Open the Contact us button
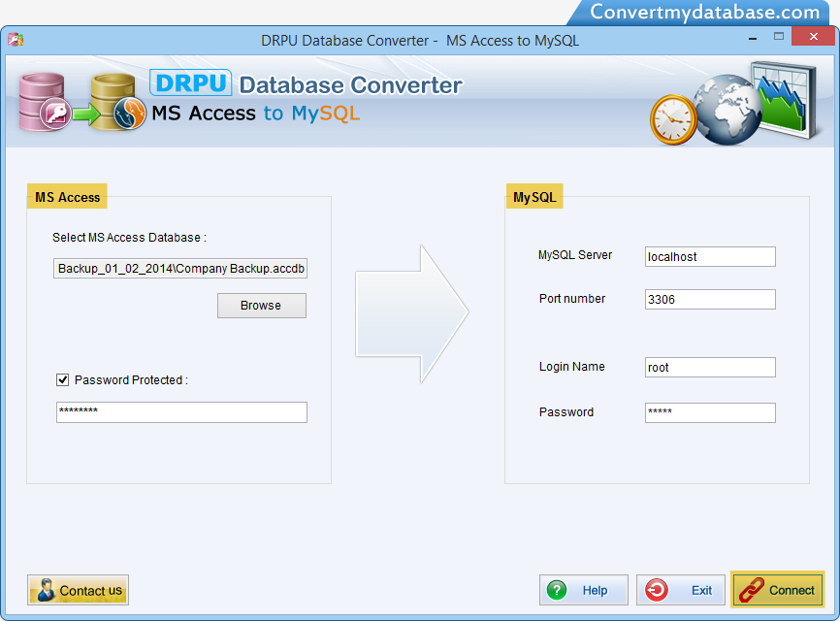The width and height of the screenshot is (840, 621). coord(79,590)
